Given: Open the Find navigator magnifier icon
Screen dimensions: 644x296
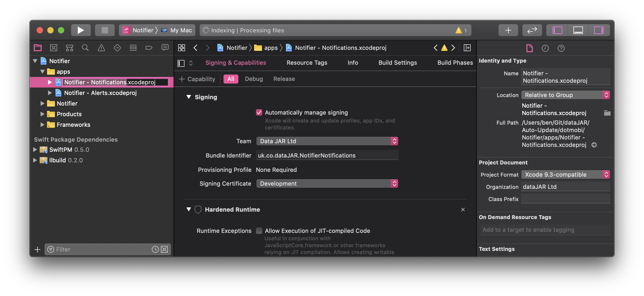Looking at the screenshot, I should [85, 48].
